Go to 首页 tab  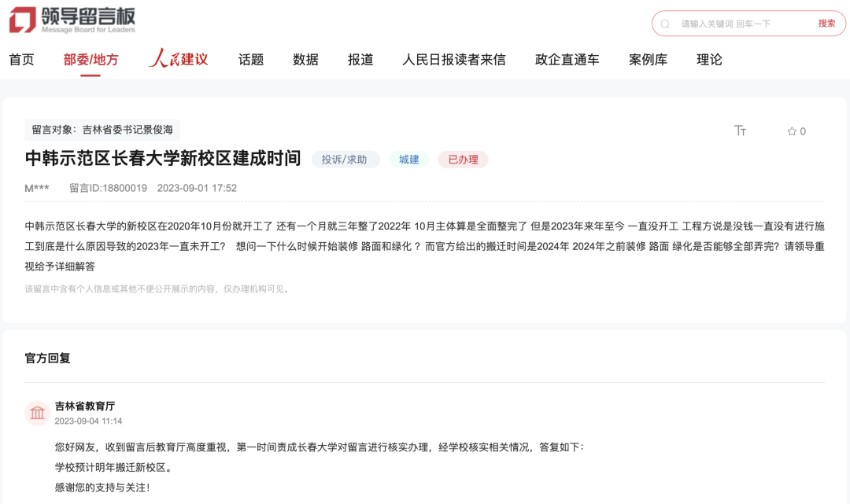(22, 60)
